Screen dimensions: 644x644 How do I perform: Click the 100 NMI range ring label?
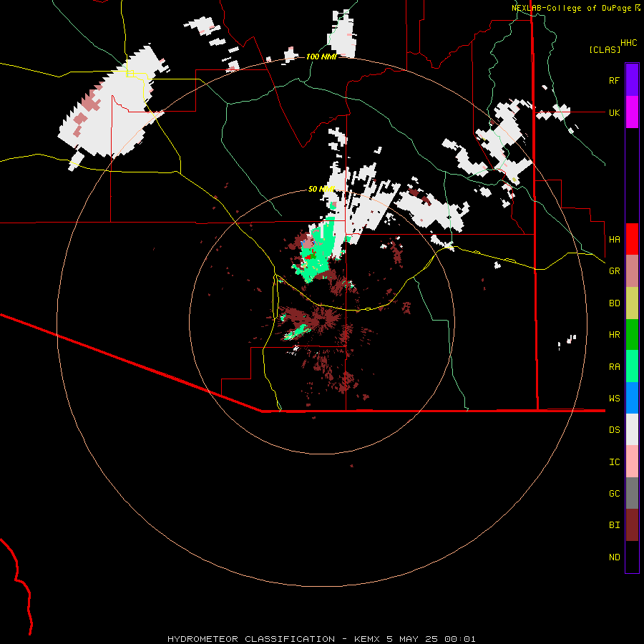321,57
